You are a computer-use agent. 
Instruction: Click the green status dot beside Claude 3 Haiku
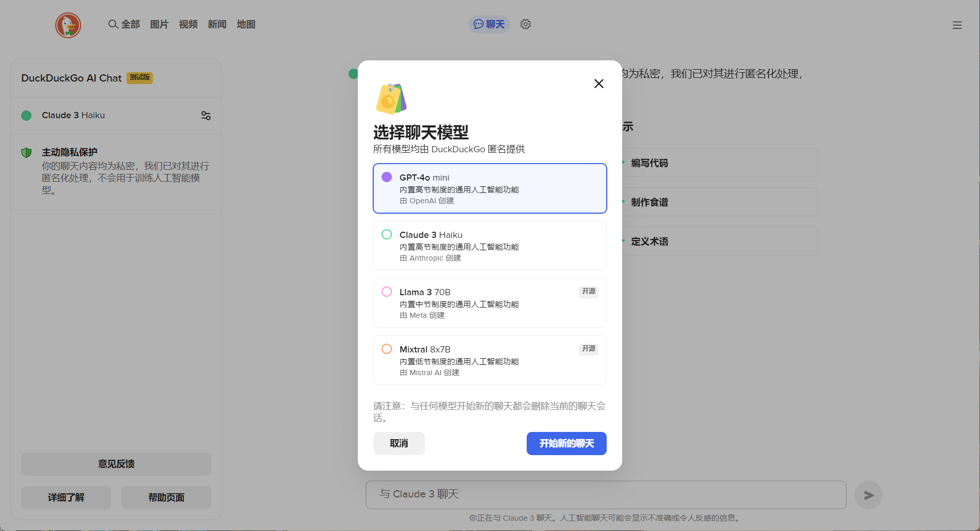(x=26, y=116)
